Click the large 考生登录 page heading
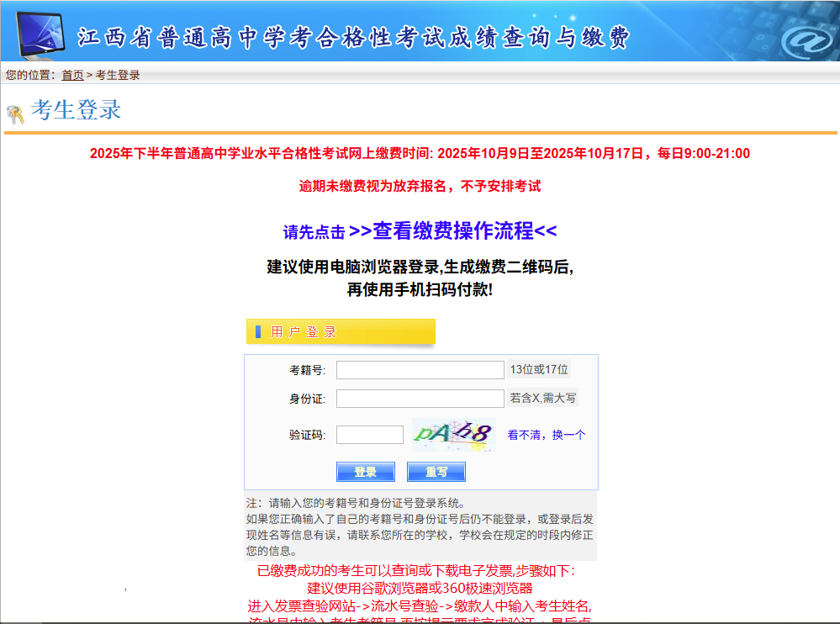Viewport: 840px width, 624px height. [x=76, y=110]
